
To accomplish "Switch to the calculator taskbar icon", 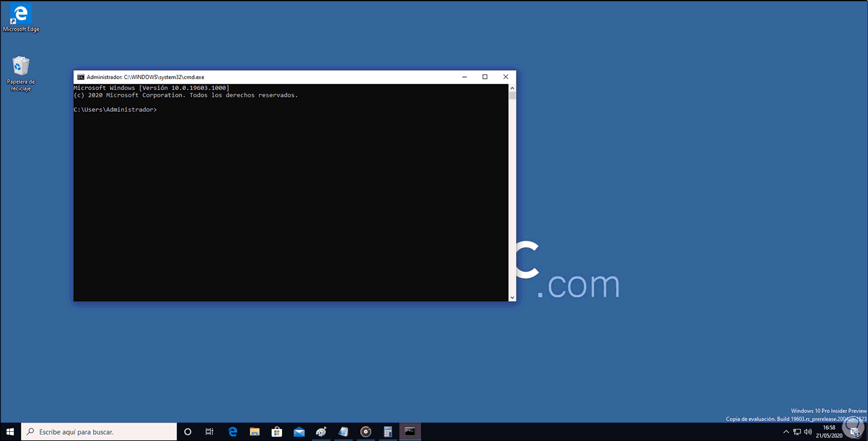I will (388, 432).
